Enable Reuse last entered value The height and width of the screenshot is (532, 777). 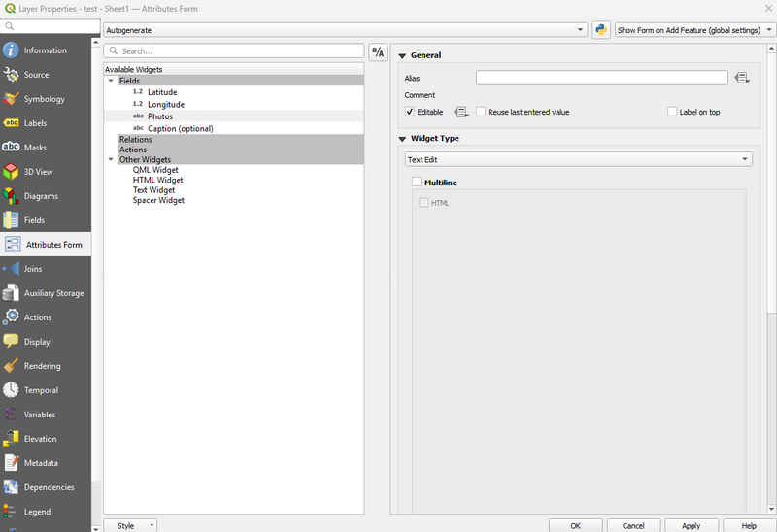click(x=481, y=112)
